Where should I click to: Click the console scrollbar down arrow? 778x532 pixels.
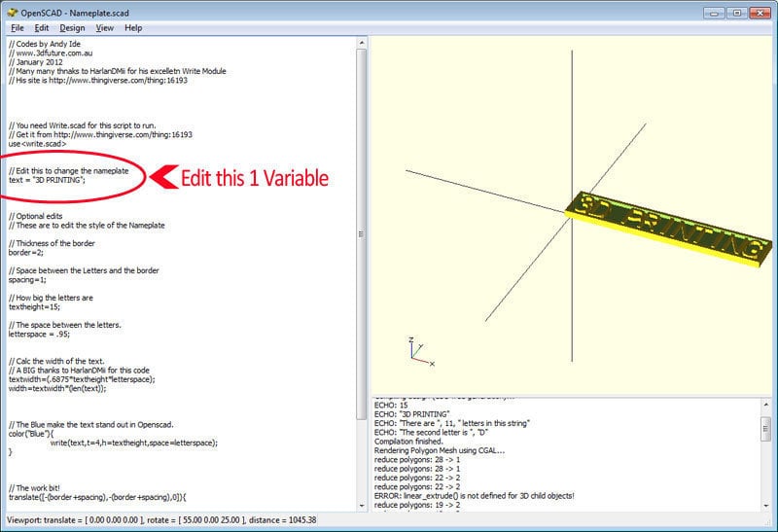click(765, 506)
